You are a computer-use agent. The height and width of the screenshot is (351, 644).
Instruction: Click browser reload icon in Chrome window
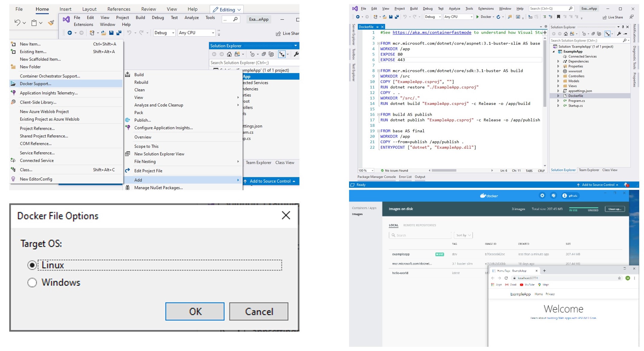[x=506, y=278]
